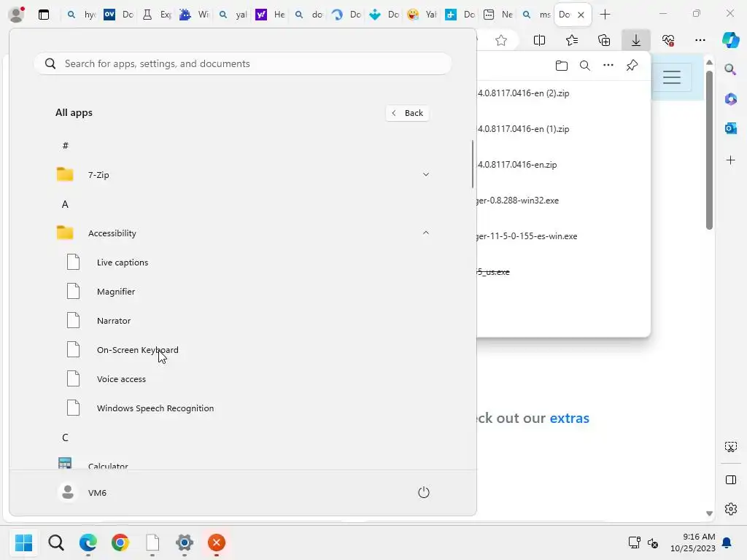Collapse the Accessibility folder chevron
Viewport: 747px width, 560px height.
coord(426,233)
